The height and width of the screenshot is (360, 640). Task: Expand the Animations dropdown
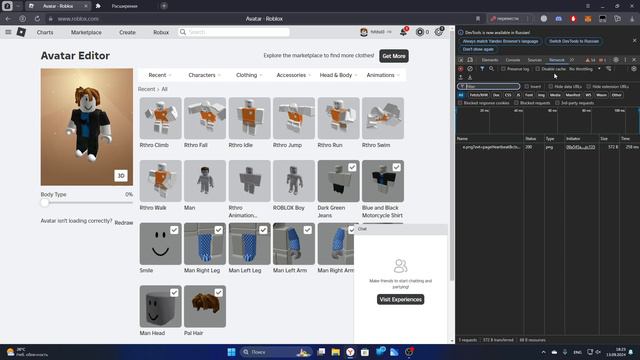383,75
